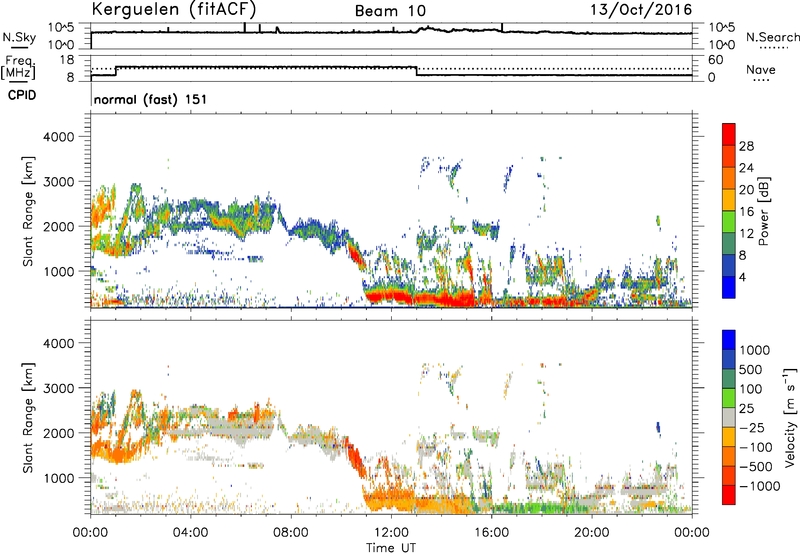
Task: Click the "Power [dB]" color bar title
Action: (763, 211)
